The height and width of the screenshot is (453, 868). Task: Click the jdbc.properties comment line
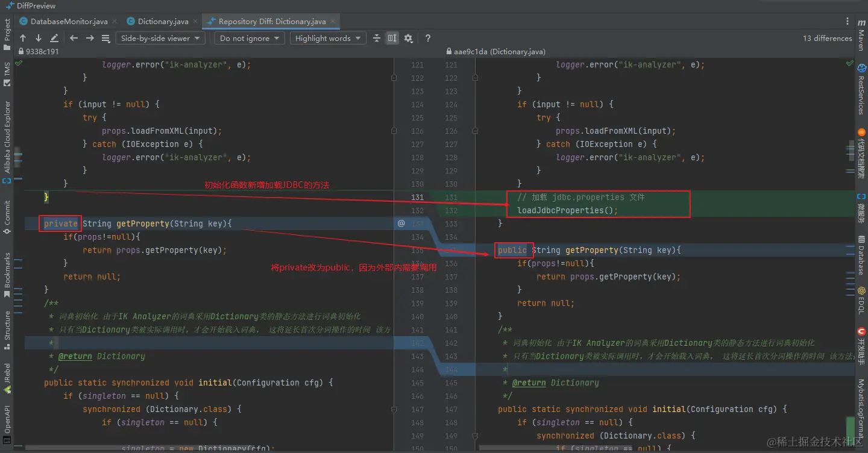[x=580, y=197]
